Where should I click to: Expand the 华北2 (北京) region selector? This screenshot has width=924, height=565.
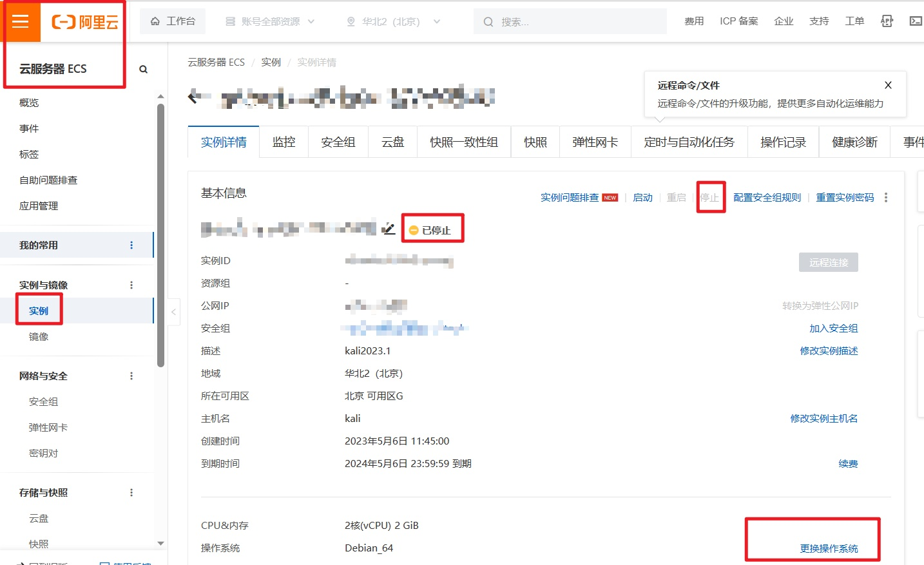[x=393, y=21]
